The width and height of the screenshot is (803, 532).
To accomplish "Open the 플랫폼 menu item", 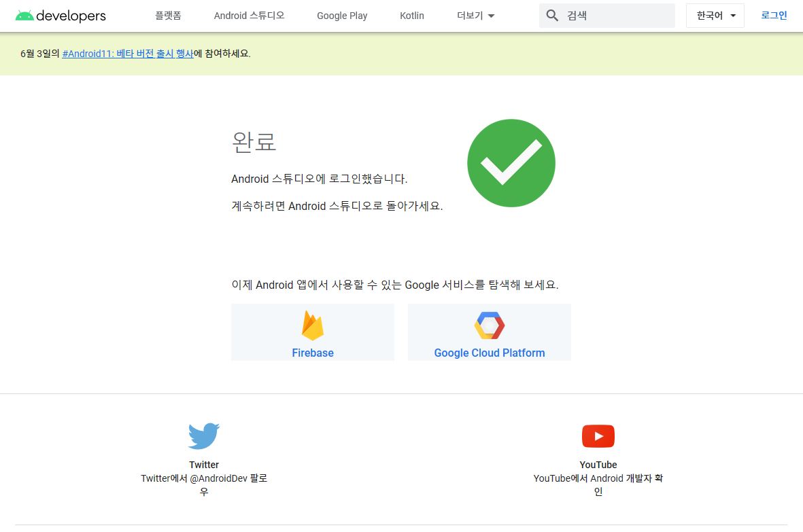I will (168, 16).
